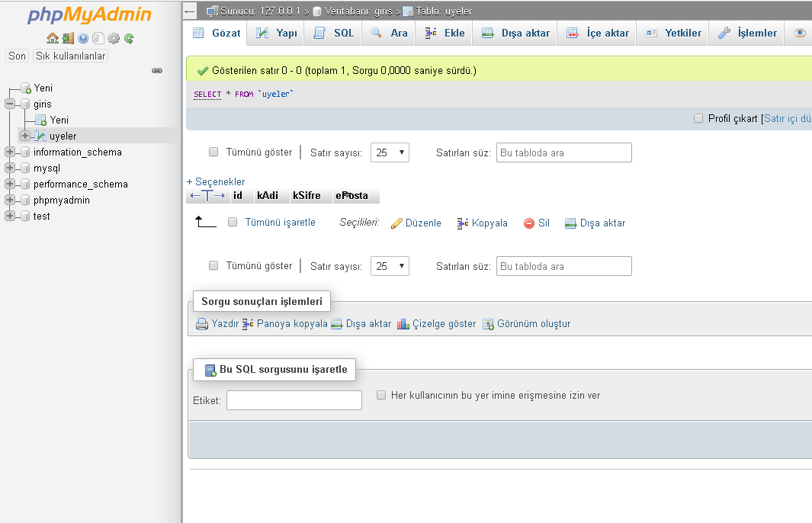Toggle the Profil çıkart checkbox
Image resolution: width=812 pixels, height=523 pixels.
tap(698, 119)
